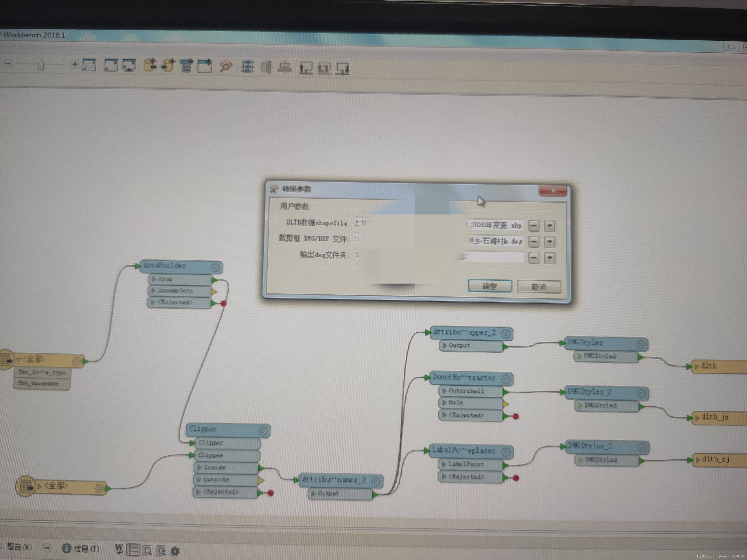Image resolution: width=747 pixels, height=560 pixels.
Task: Click the 取消 button
Action: pyautogui.click(x=539, y=287)
